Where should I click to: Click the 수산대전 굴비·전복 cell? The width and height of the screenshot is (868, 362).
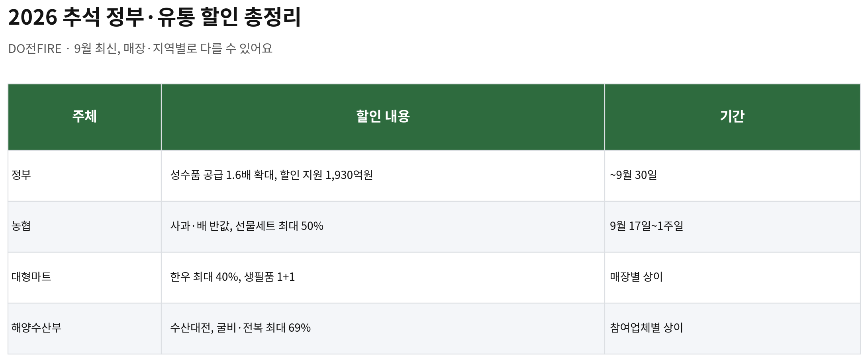click(383, 328)
